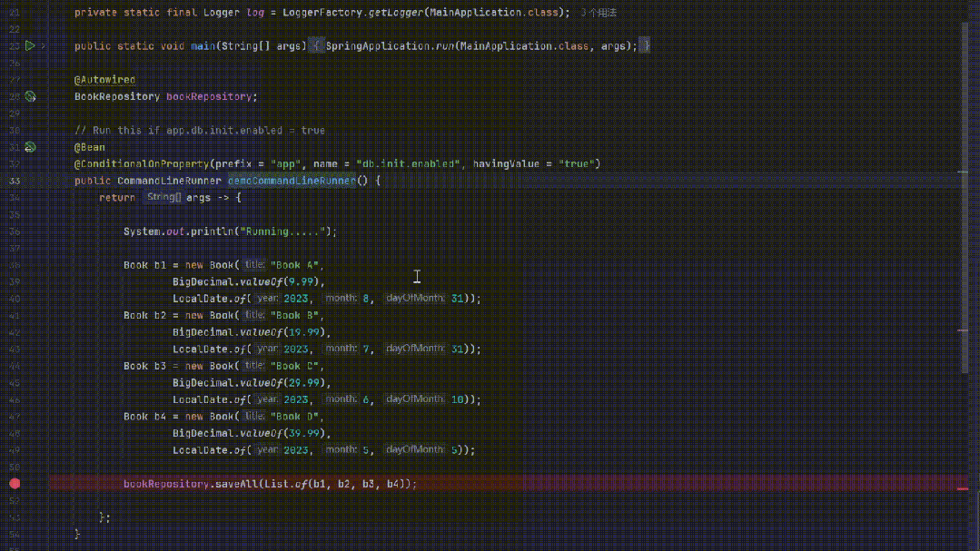Click the BookRepository type in the field declaration

(x=117, y=97)
